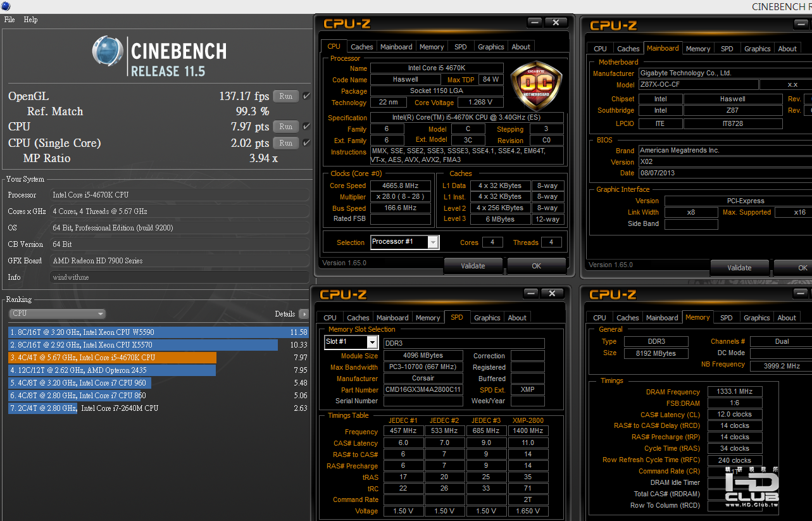
Task: Select highlighted ranking row Intel Core i5-4670K CPU
Action: point(159,358)
